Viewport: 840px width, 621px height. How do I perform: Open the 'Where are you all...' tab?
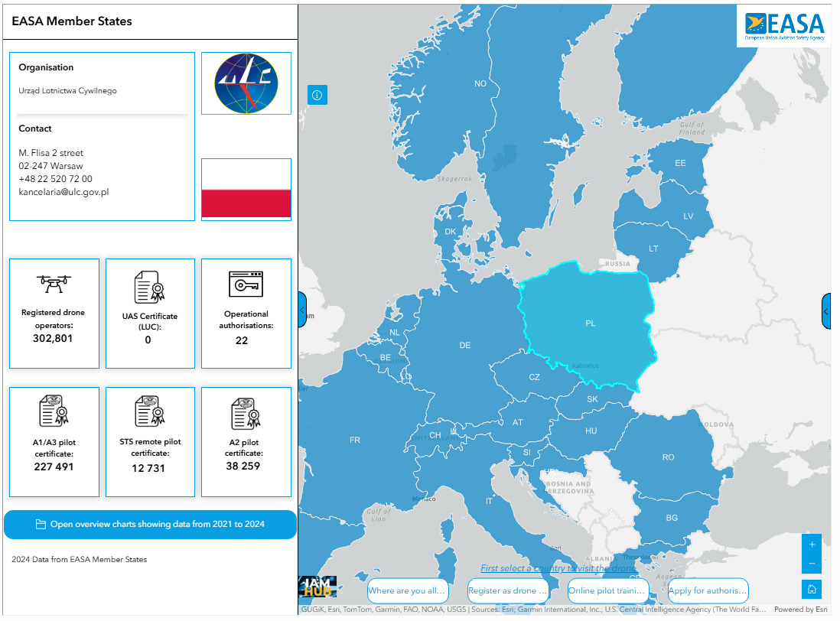pos(406,590)
